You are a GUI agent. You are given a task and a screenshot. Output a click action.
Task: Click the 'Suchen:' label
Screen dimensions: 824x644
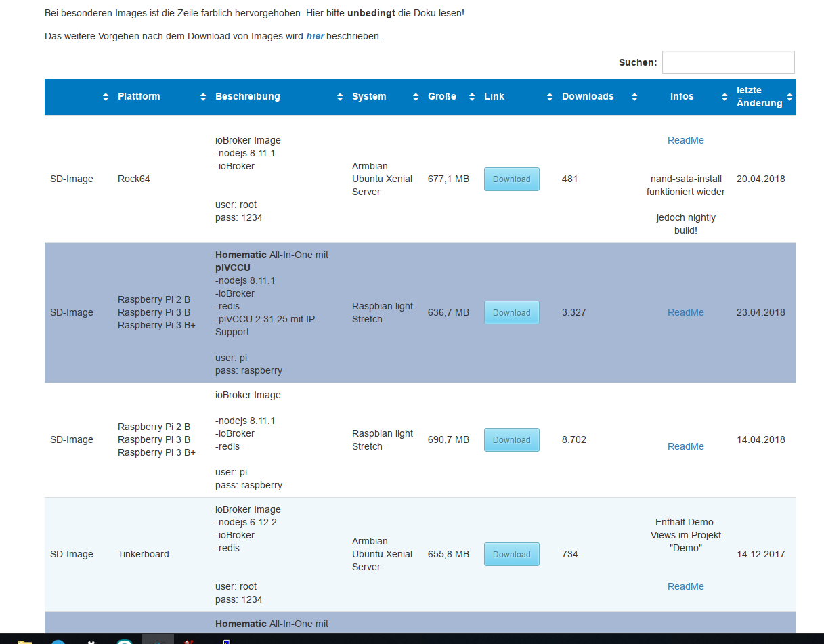tap(638, 62)
